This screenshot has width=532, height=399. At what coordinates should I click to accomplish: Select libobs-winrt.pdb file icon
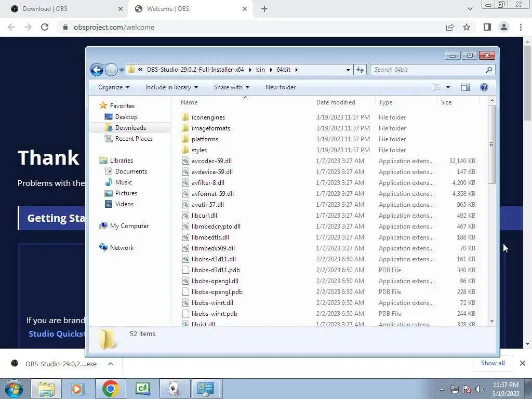pyautogui.click(x=185, y=313)
